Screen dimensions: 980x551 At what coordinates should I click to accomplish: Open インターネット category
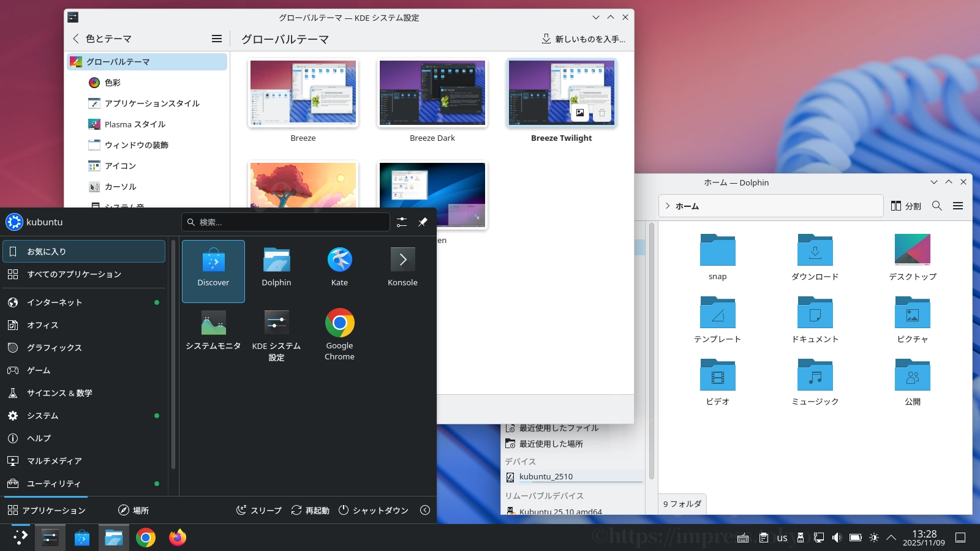coord(84,302)
